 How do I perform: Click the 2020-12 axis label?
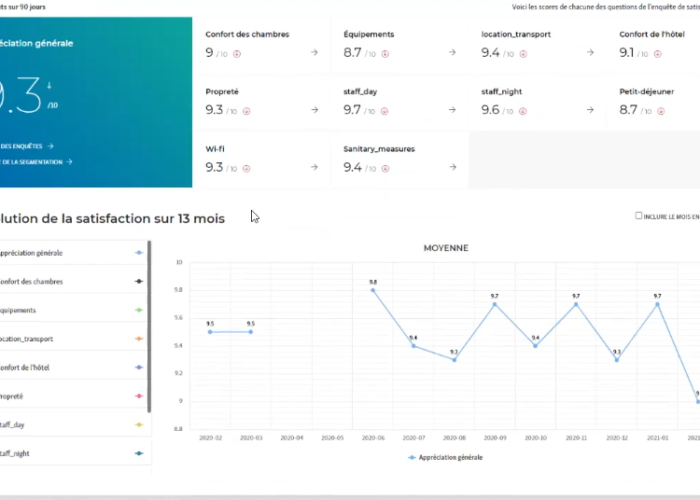coord(617,438)
